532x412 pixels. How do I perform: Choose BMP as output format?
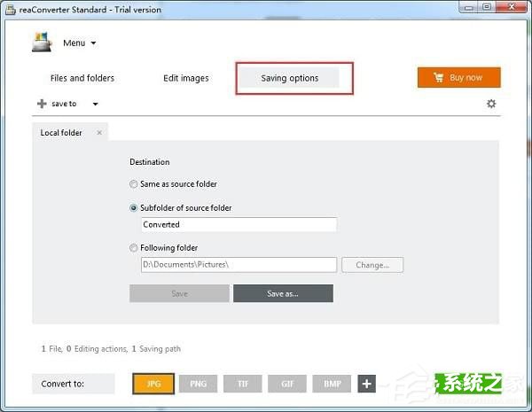(332, 384)
